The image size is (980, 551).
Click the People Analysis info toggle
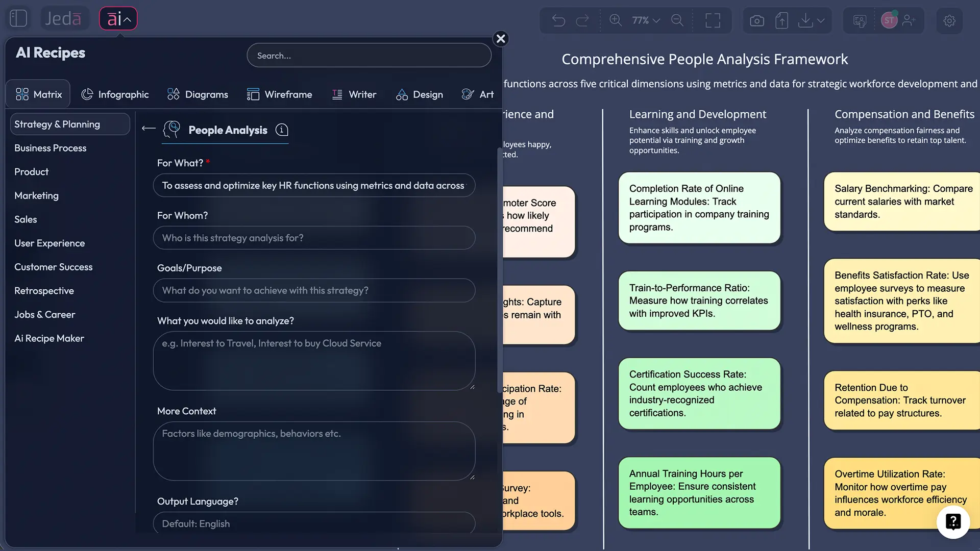pyautogui.click(x=282, y=130)
